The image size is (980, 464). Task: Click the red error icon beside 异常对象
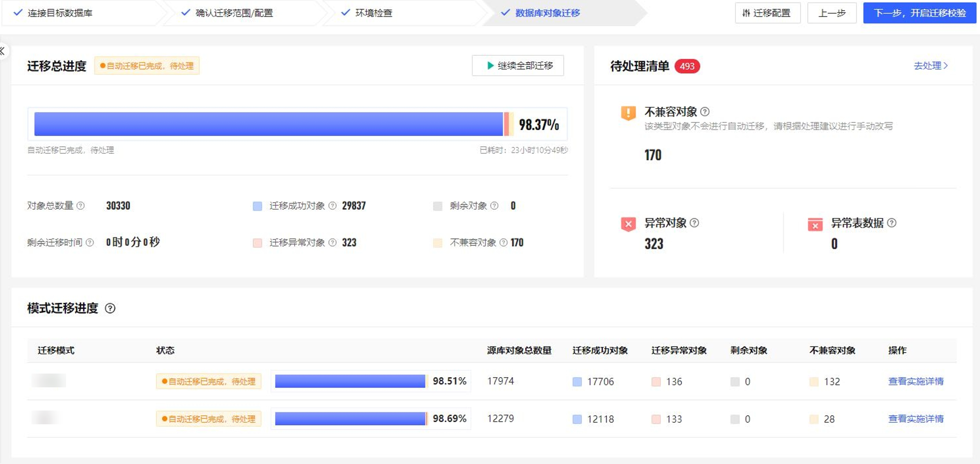pyautogui.click(x=628, y=224)
